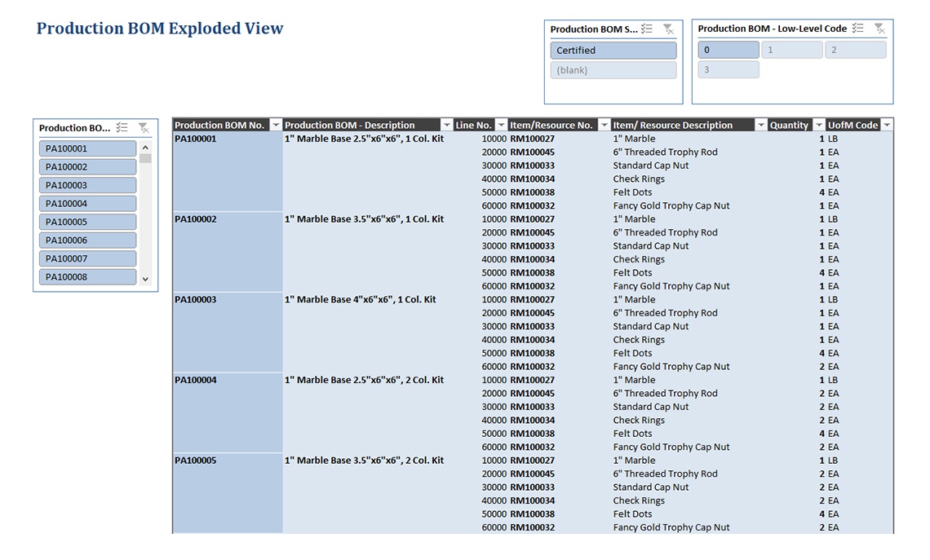Select low-level code 3
The width and height of the screenshot is (930, 560).
pyautogui.click(x=728, y=69)
